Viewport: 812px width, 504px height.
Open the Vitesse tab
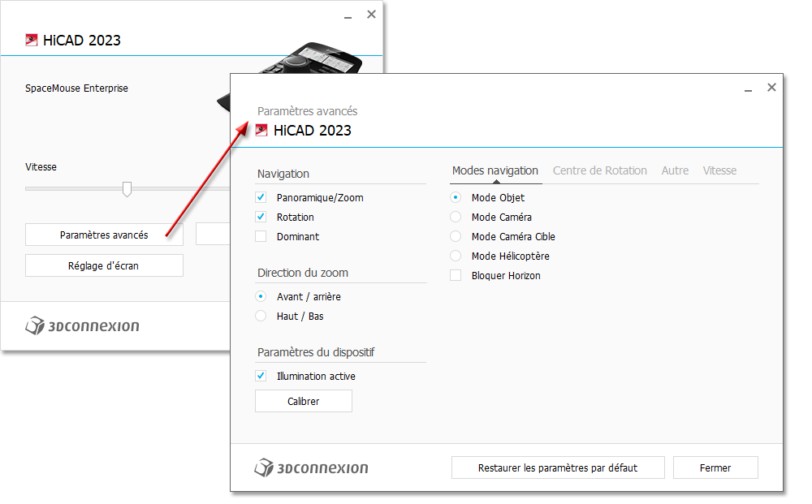pyautogui.click(x=719, y=170)
